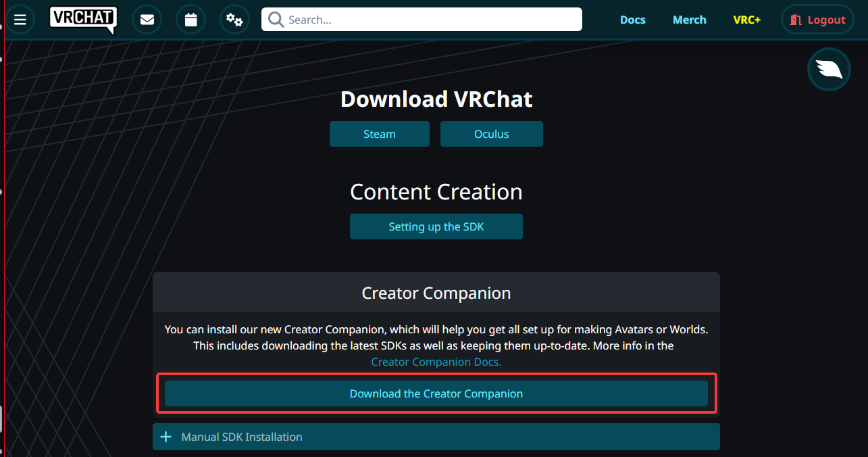
Task: Open the calendar events icon
Action: click(190, 20)
